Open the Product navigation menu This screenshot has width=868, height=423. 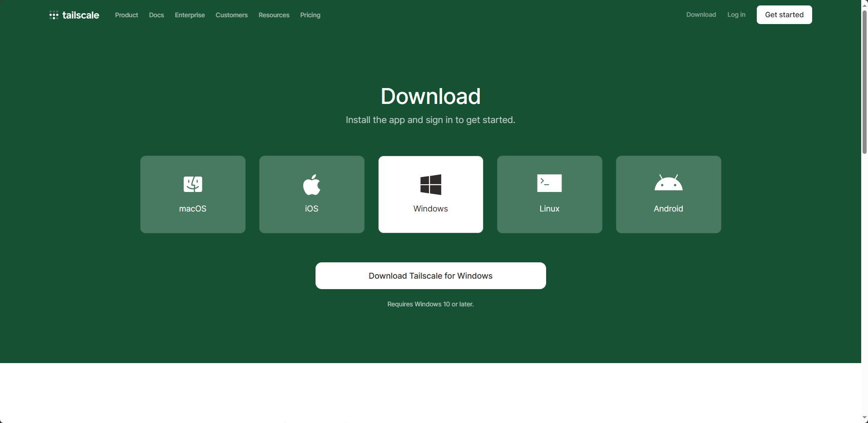(x=126, y=15)
